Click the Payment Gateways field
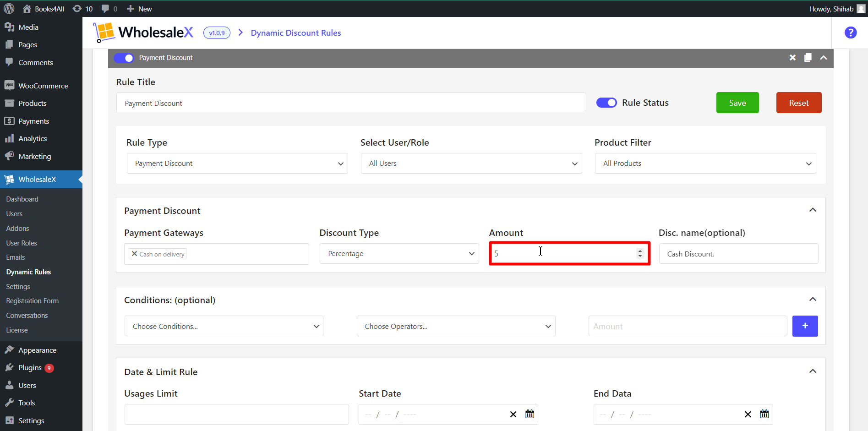The width and height of the screenshot is (868, 431). click(217, 254)
